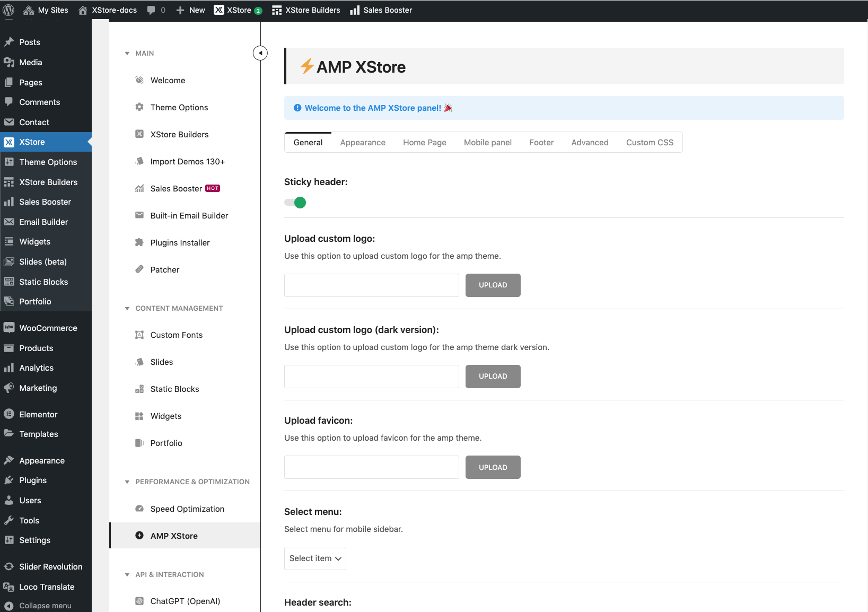Open the My Sites admin bar menu
868x612 pixels.
point(46,10)
